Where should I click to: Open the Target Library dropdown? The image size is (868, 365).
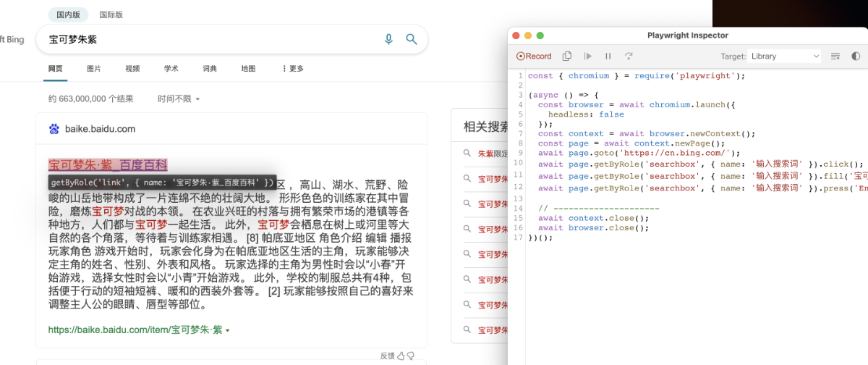point(785,56)
